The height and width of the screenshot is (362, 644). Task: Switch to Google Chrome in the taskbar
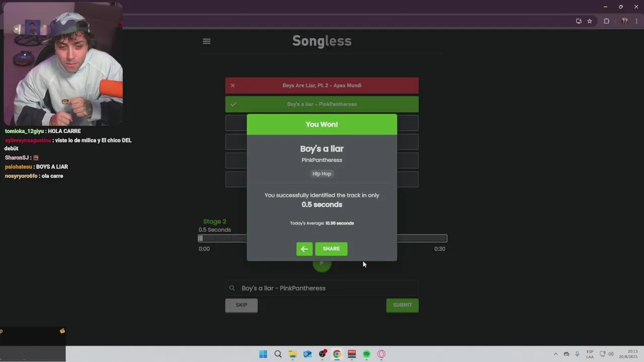[337, 354]
